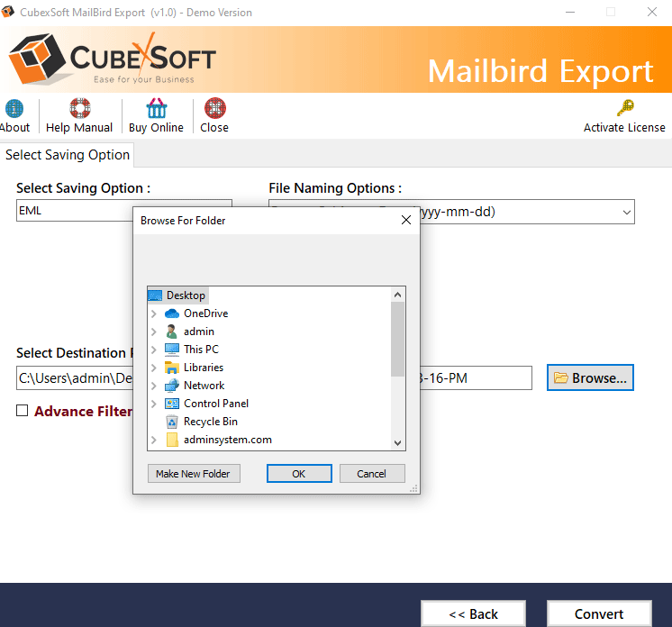The width and height of the screenshot is (672, 627).
Task: Select the Libraries folder icon
Action: point(172,368)
